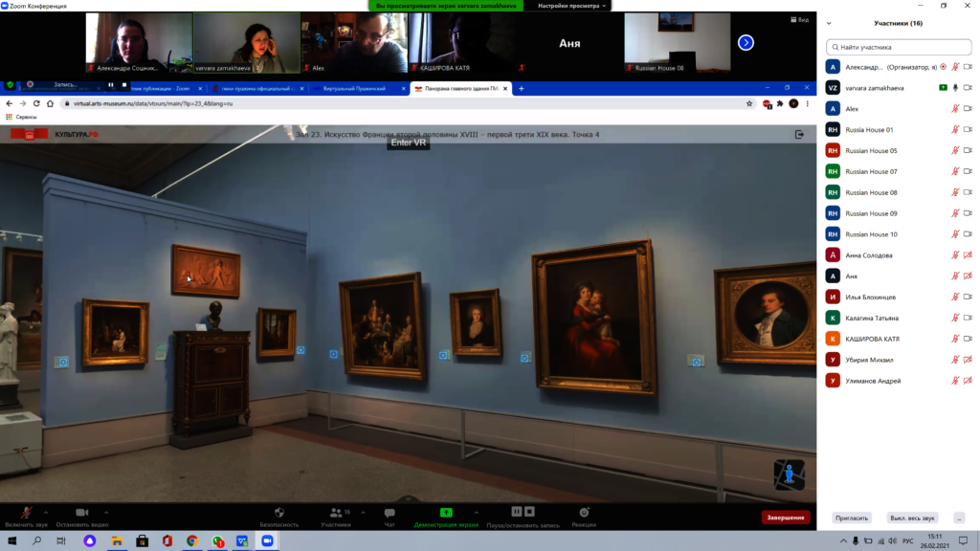
Task: Click the red Завершение button
Action: tap(786, 518)
